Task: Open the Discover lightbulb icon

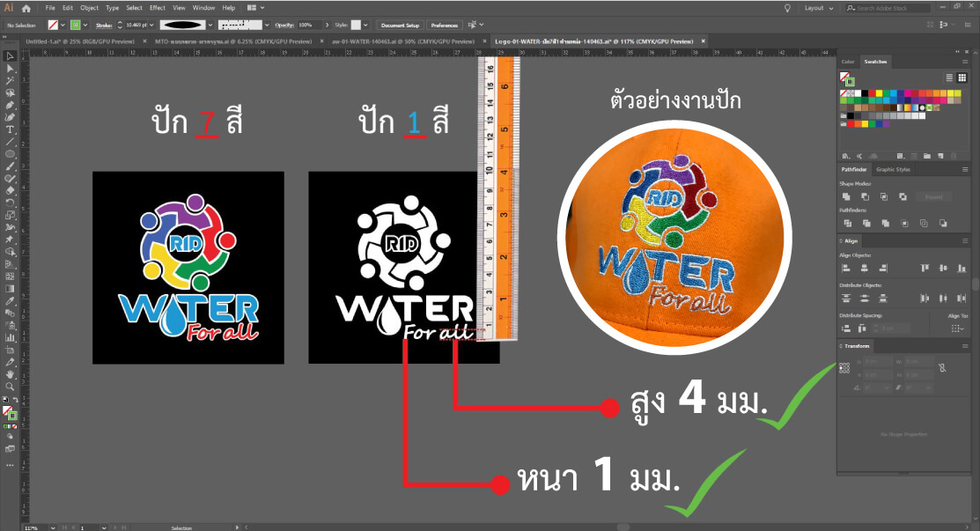Action: pos(787,8)
